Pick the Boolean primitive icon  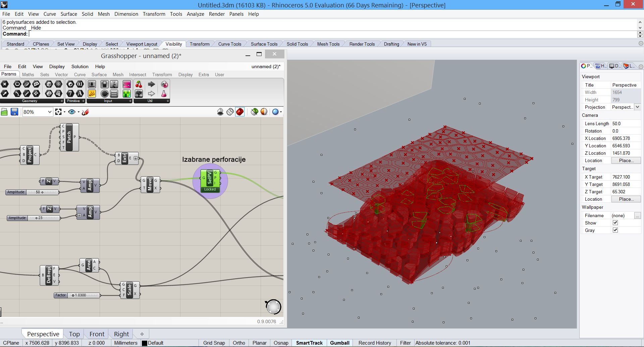pos(70,84)
